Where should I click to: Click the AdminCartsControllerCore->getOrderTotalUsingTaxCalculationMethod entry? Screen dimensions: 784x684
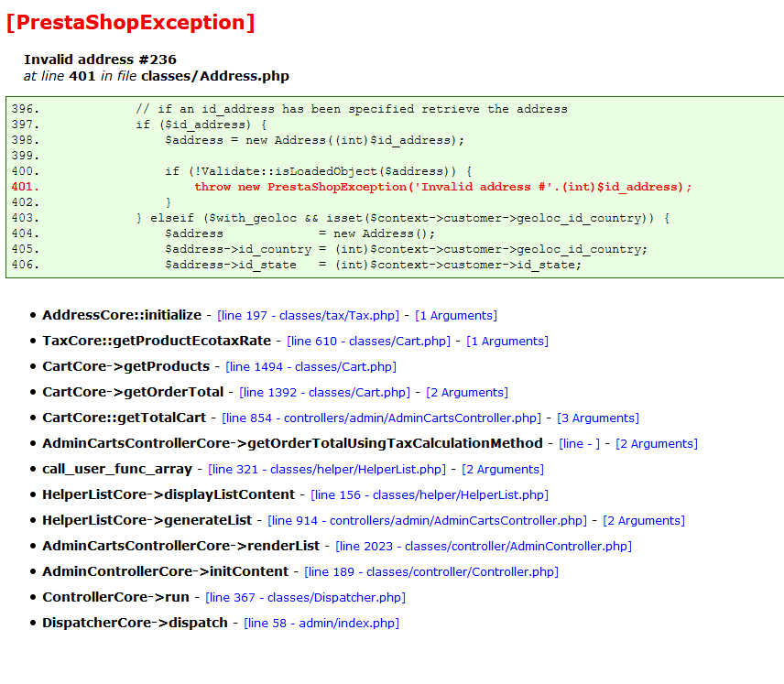coord(292,443)
